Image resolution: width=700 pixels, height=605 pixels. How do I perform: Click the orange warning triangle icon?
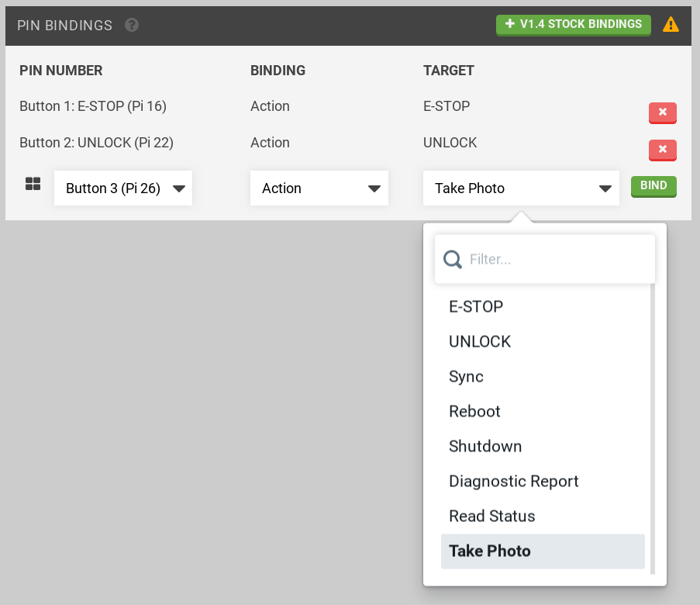click(x=671, y=25)
